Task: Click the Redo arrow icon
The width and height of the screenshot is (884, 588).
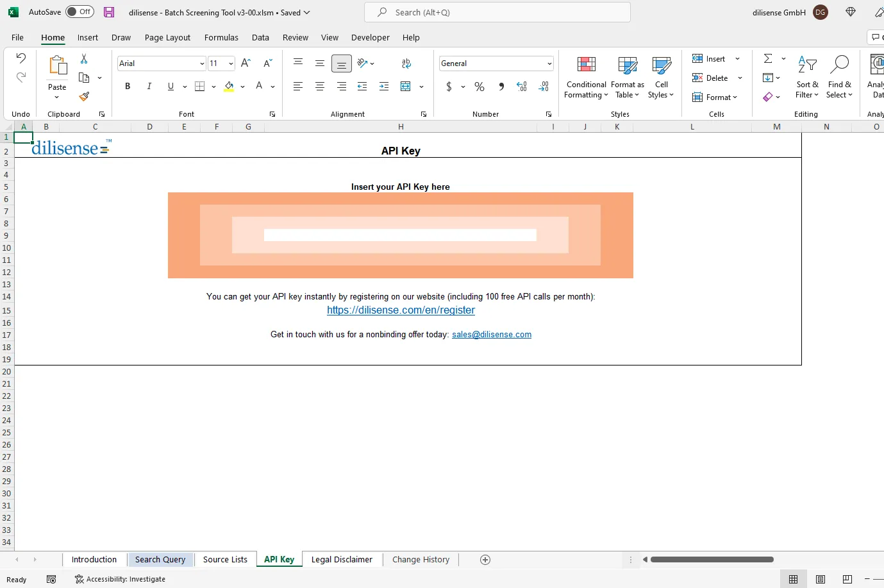Action: [x=21, y=78]
